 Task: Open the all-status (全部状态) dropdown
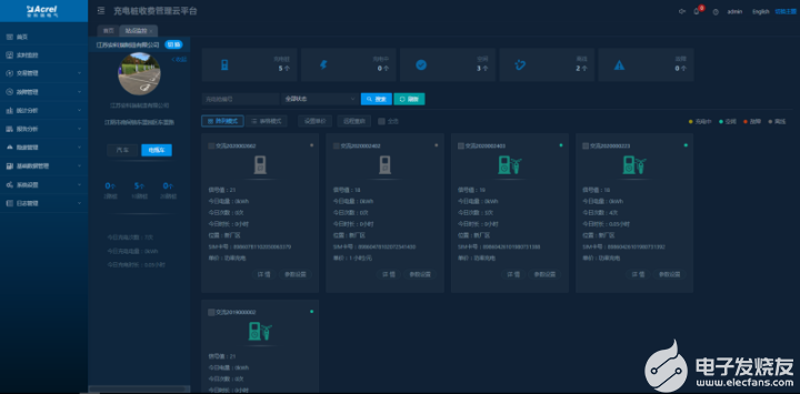pyautogui.click(x=320, y=99)
